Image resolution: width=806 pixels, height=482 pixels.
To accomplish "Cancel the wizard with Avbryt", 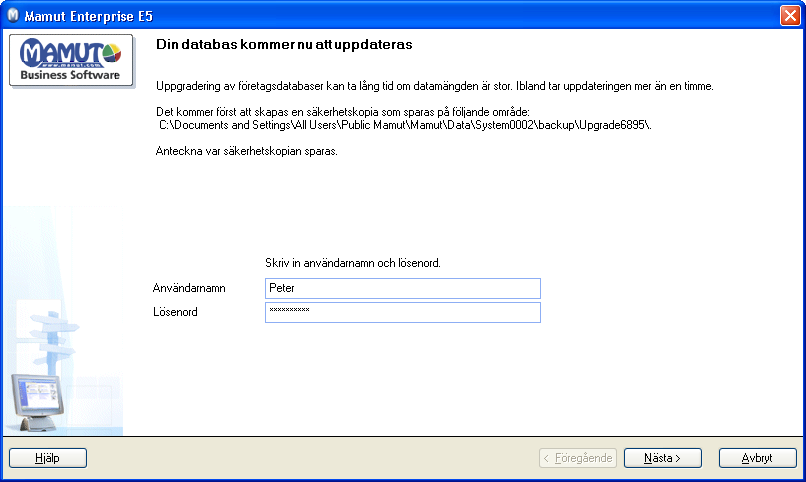I will click(x=758, y=457).
